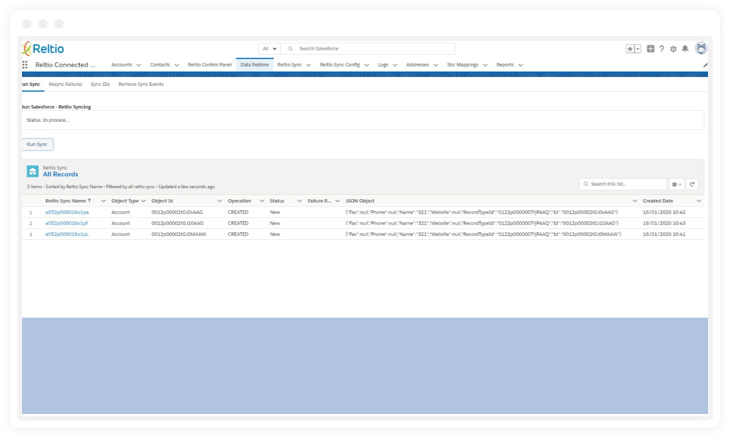730x438 pixels.
Task: Open Reltio Sync Name column menu
Action: [103, 201]
